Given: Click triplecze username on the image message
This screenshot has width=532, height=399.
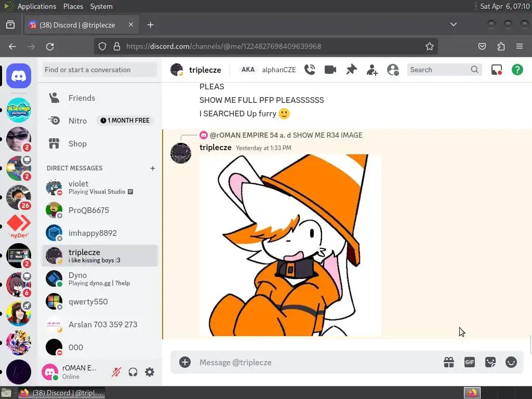Looking at the screenshot, I should (216, 148).
